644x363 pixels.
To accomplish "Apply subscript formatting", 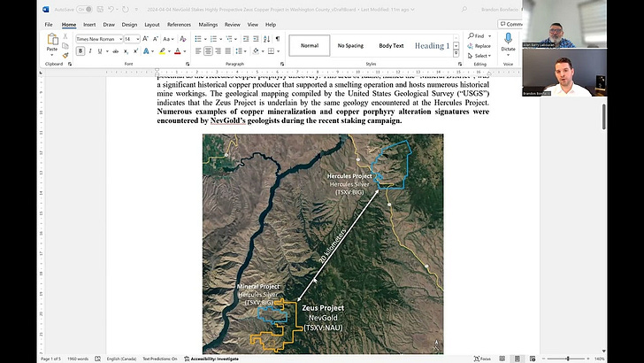I will [126, 51].
